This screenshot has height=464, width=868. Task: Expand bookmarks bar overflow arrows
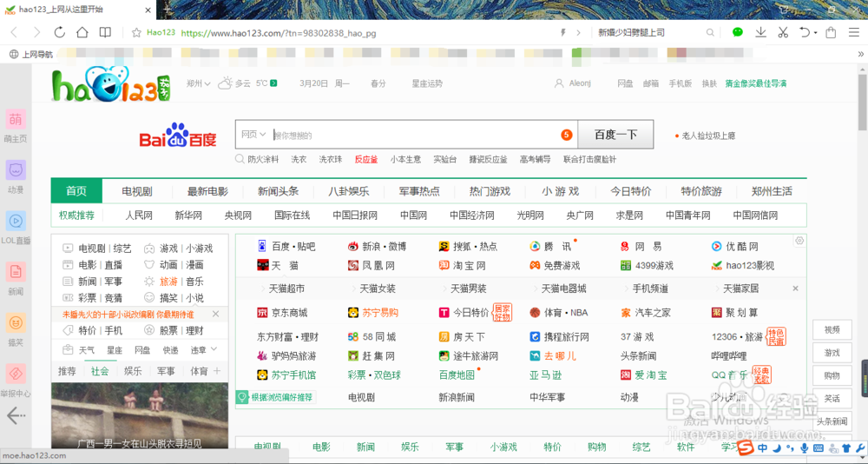tap(860, 54)
